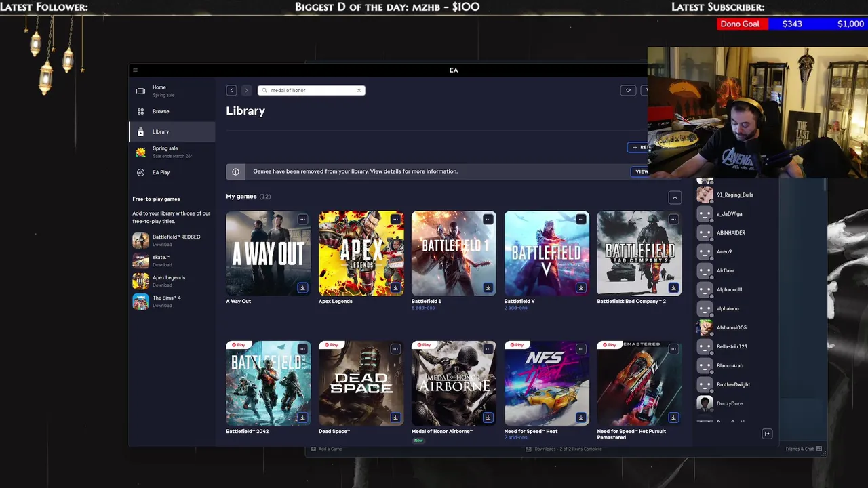
Task: Download Battlefield 1 via its download icon
Action: (488, 287)
